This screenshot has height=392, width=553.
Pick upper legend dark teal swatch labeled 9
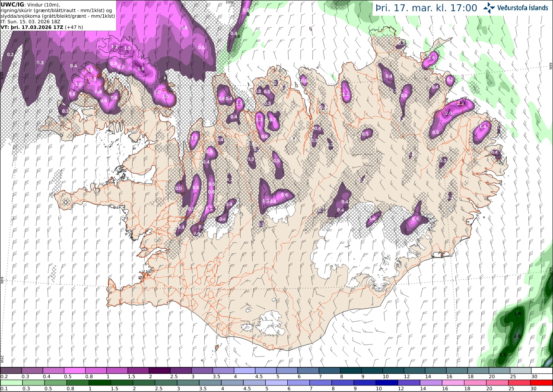tap(372, 370)
